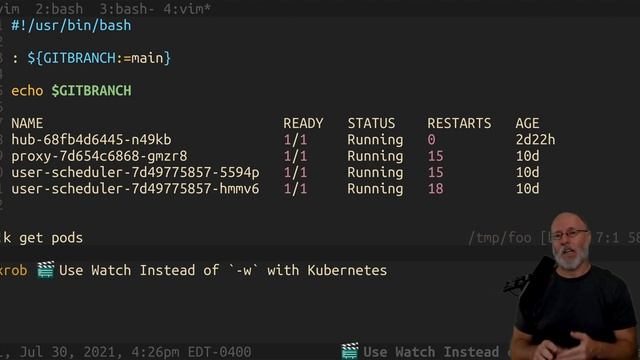Click the 4:26pm EDT-0400 time
This screenshot has width=640, height=360.
click(x=191, y=351)
